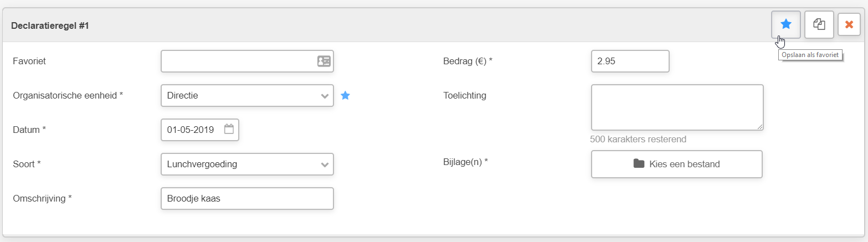Click the Bijlage(n) field label

(466, 162)
